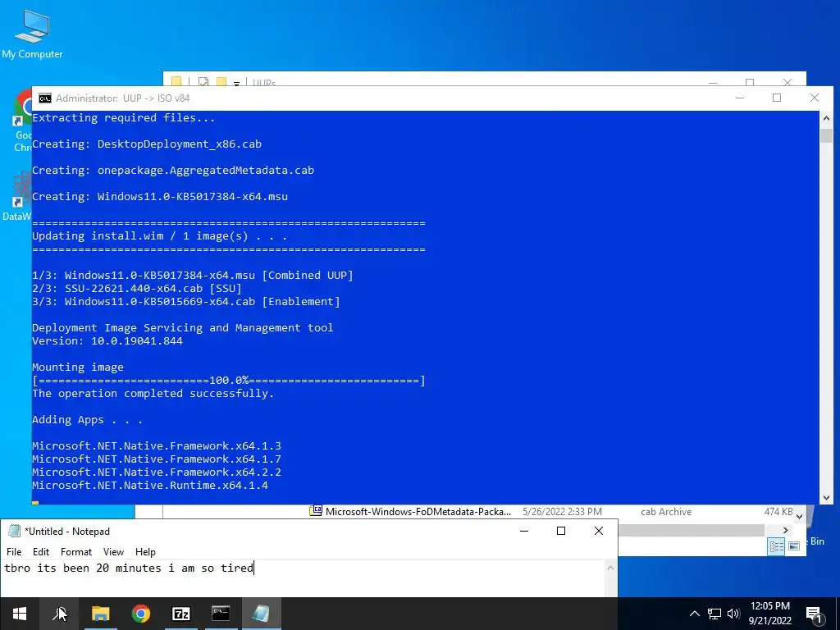The image size is (840, 630).
Task: Click the network icon in system tray
Action: coord(714,614)
